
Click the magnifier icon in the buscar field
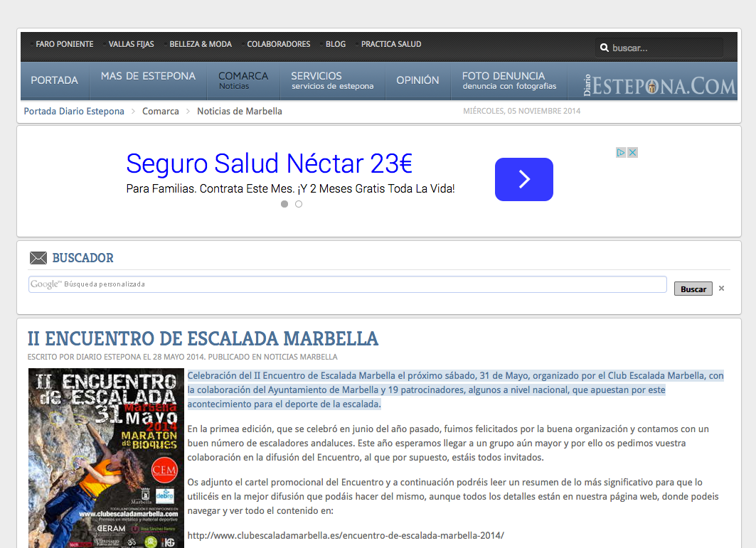tap(605, 48)
